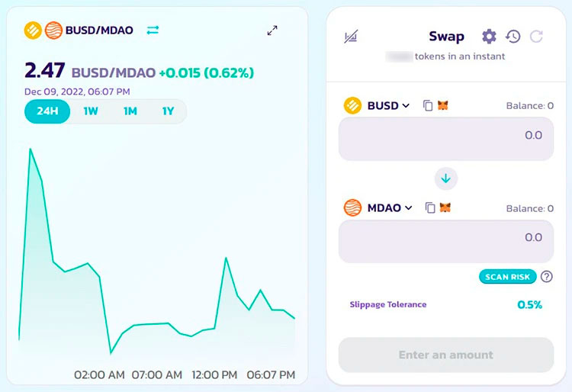
Task: Copy the MDAO token address
Action: point(430,207)
